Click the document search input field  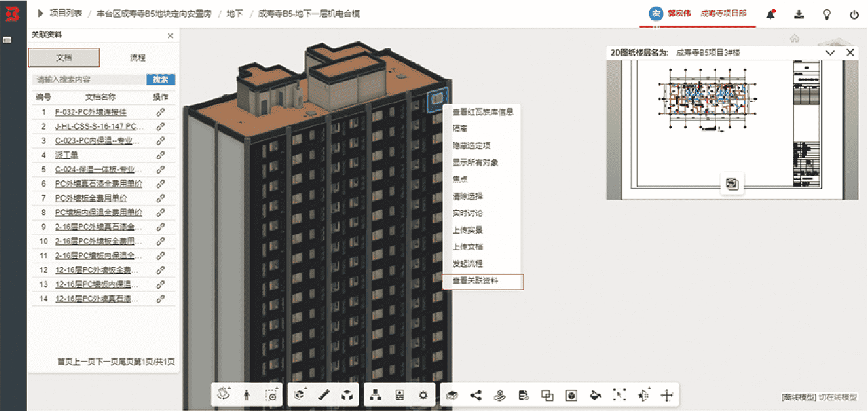89,80
